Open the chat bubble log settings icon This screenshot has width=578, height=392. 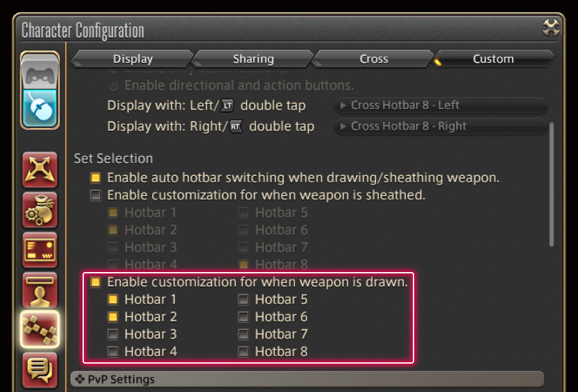coord(40,369)
